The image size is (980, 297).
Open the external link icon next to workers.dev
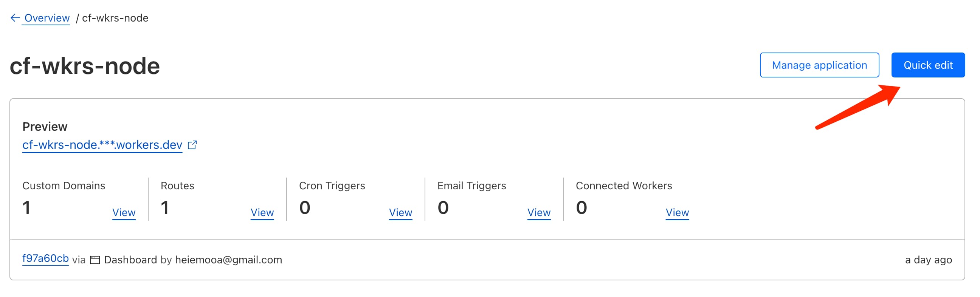[192, 145]
